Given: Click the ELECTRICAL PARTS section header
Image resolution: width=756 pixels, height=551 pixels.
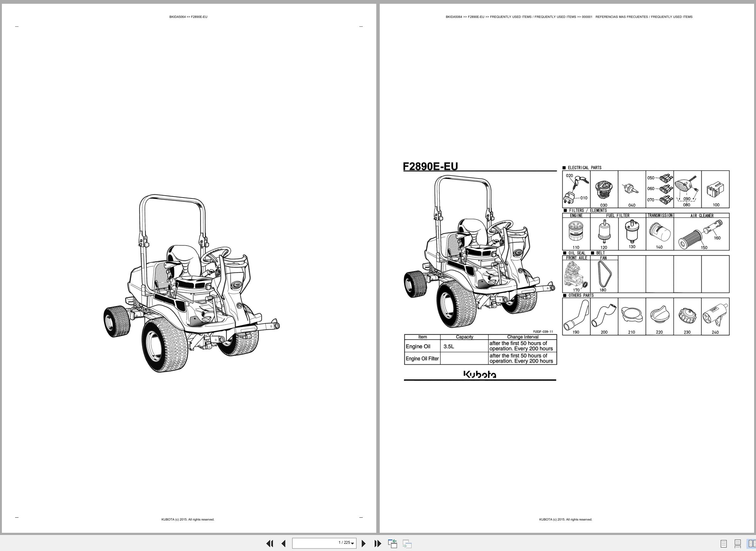Looking at the screenshot, I should click(x=584, y=167).
